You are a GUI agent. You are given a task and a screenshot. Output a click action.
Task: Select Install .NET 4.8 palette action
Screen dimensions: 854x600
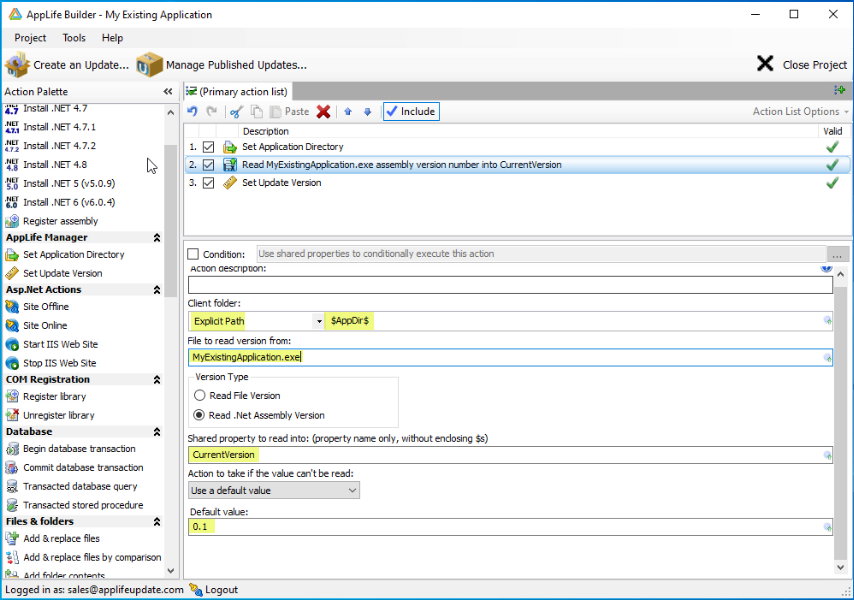click(46, 164)
